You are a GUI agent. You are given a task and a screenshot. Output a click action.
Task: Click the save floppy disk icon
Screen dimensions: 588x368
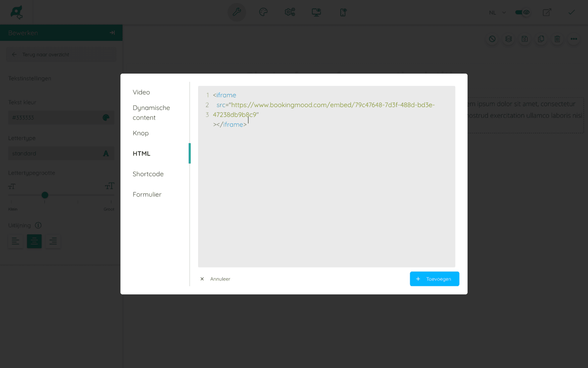pyautogui.click(x=524, y=39)
